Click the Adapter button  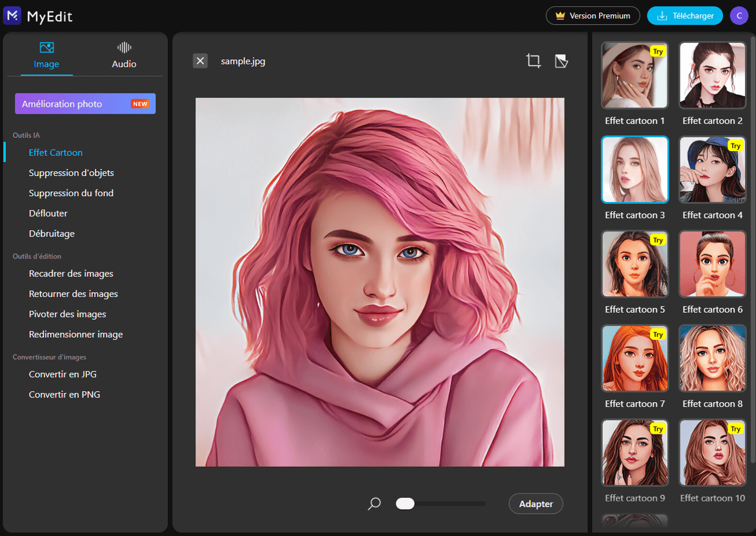pos(535,503)
